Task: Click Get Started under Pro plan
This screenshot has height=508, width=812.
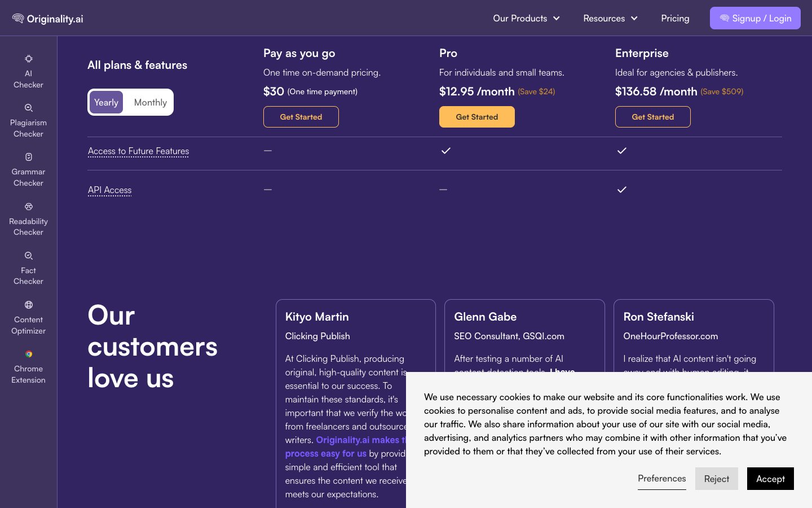Action: coord(476,117)
